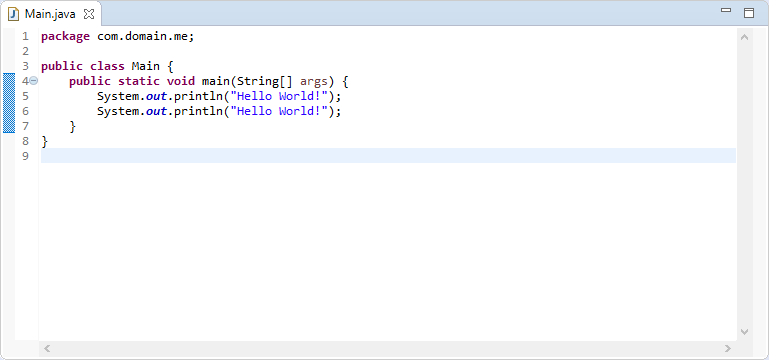This screenshot has height=360, width=769.
Task: Click the 'package' keyword on line 1
Action: tap(65, 37)
